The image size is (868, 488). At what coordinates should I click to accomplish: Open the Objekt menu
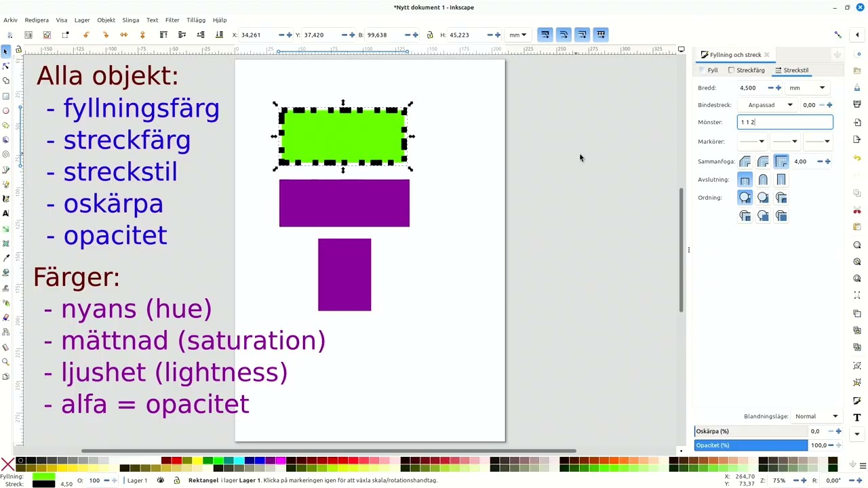click(x=106, y=20)
